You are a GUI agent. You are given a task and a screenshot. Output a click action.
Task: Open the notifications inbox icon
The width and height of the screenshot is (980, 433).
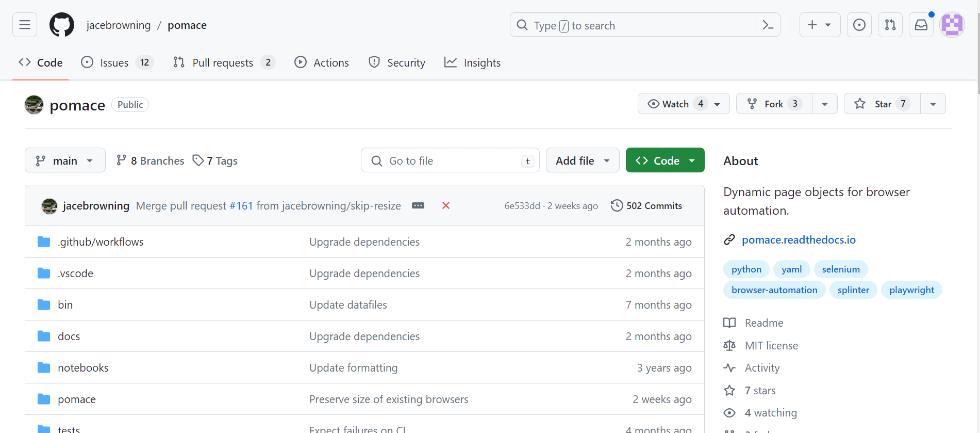921,25
